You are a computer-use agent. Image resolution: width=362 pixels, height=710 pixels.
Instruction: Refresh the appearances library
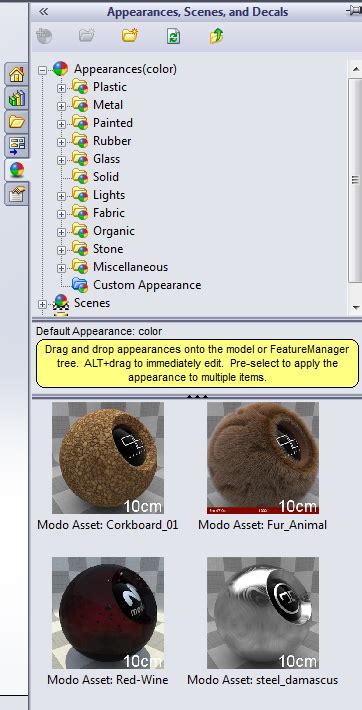tap(173, 36)
